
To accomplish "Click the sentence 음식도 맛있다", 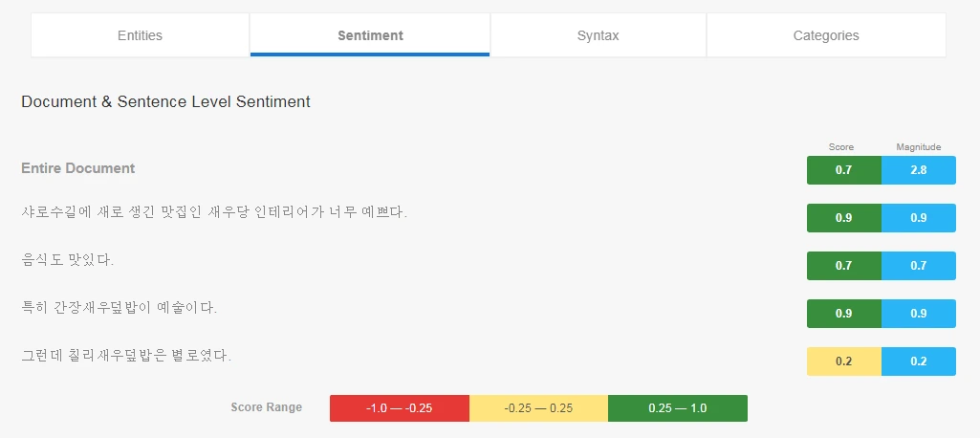I will 67,260.
